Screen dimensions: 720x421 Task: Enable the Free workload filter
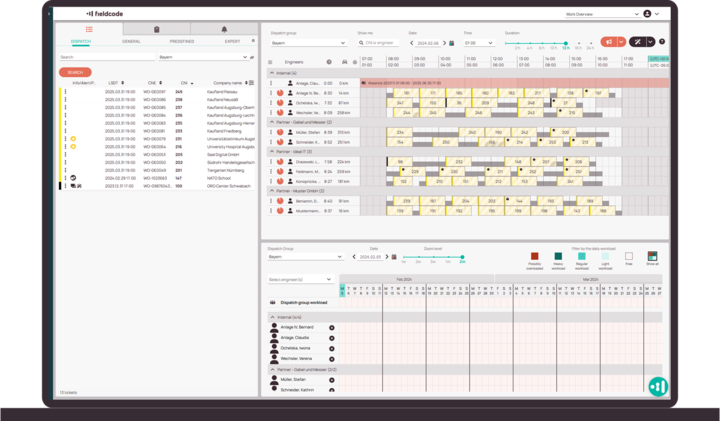[x=629, y=257]
